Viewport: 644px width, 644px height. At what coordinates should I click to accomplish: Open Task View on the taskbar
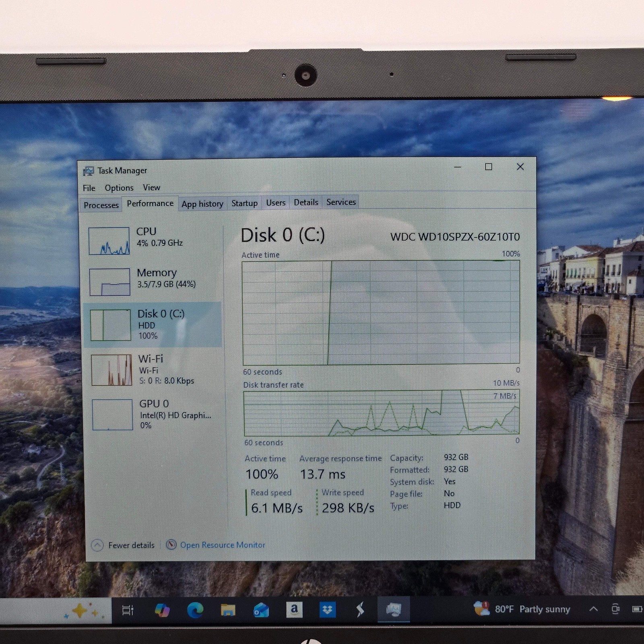pyautogui.click(x=128, y=610)
